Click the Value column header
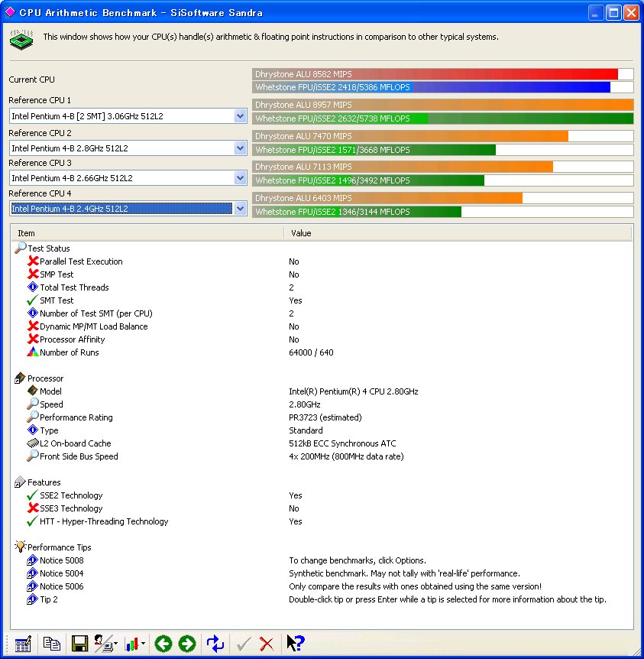644x659 pixels. [x=458, y=233]
